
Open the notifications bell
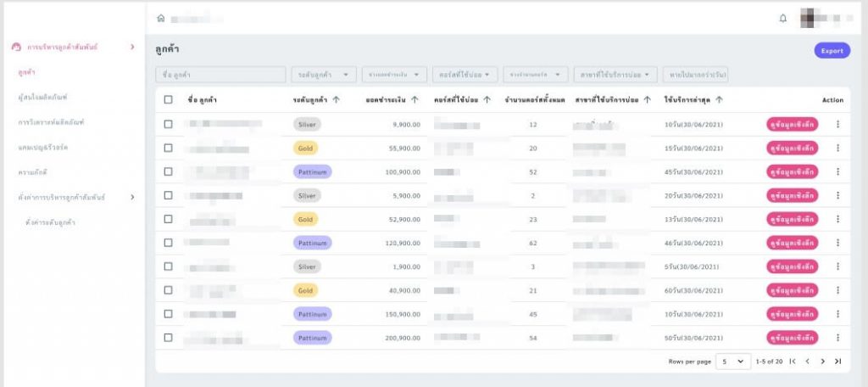pyautogui.click(x=782, y=19)
